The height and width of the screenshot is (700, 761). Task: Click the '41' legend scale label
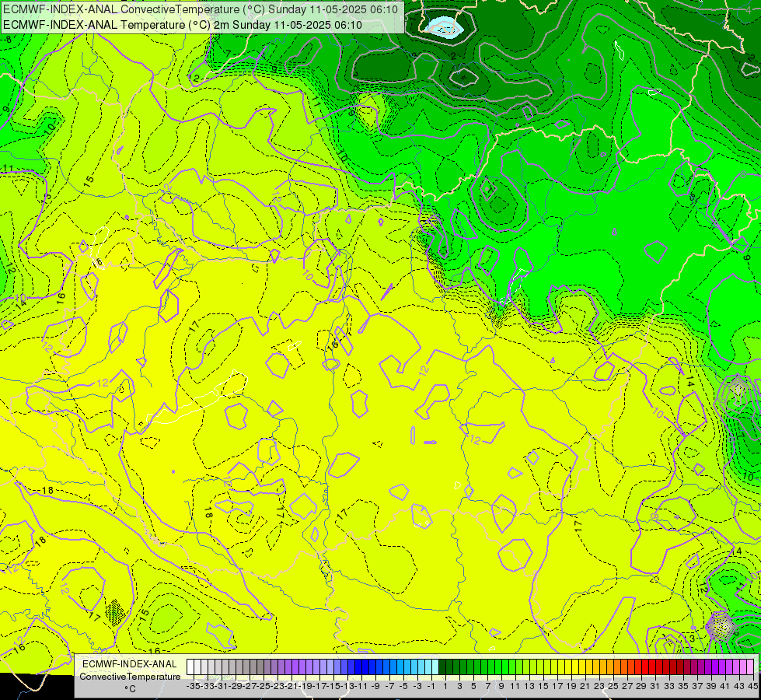[725, 686]
